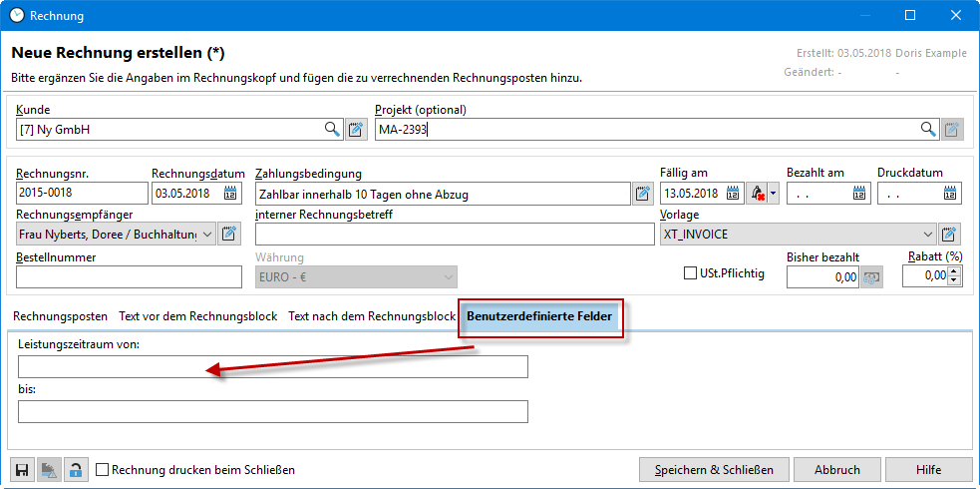
Task: Open the Vorlage XT_INVOICE dropdown
Action: pyautogui.click(x=928, y=234)
